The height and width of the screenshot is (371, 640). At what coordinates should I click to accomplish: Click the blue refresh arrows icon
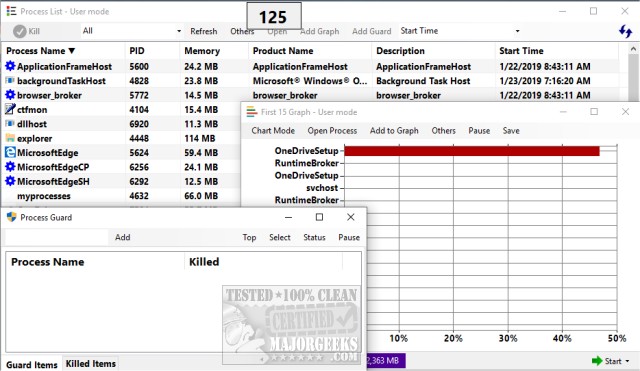(x=625, y=31)
